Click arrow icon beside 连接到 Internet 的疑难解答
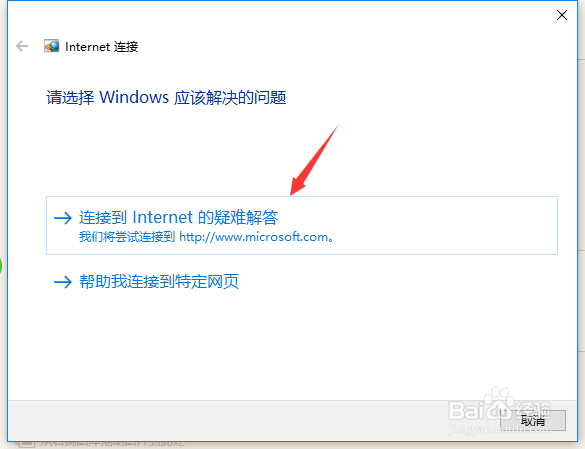 click(x=63, y=218)
